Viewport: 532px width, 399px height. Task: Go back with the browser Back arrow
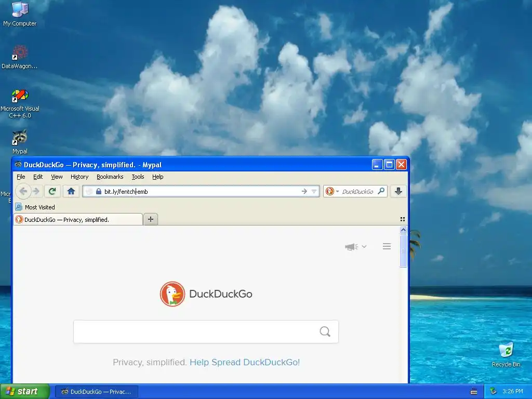(23, 191)
